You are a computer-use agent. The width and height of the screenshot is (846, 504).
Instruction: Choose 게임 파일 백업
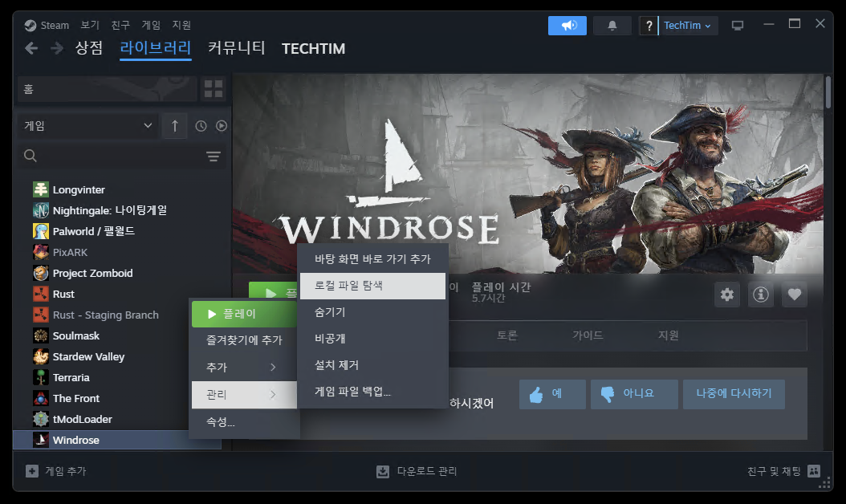coord(372,391)
